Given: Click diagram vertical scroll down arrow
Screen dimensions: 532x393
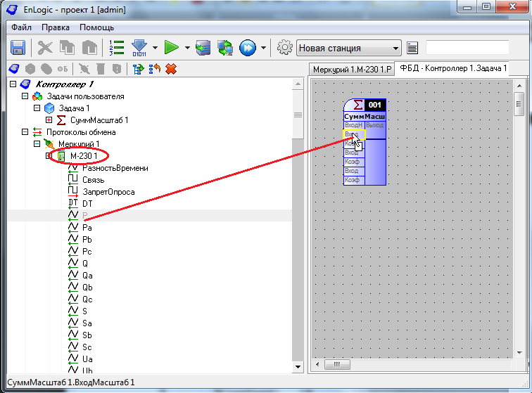Looking at the screenshot, I should pos(519,353).
